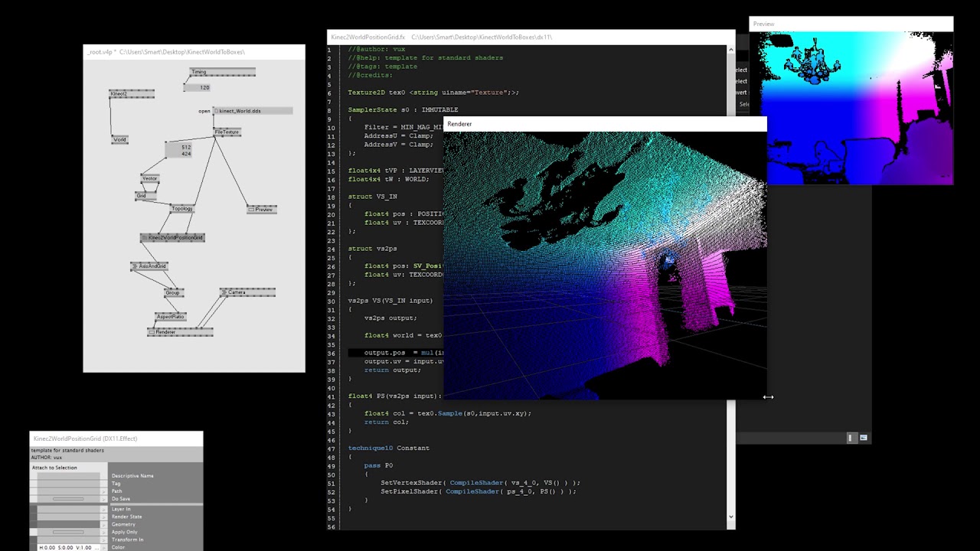980x551 pixels.
Task: Expand the Do Save pin arrow
Action: (104, 499)
